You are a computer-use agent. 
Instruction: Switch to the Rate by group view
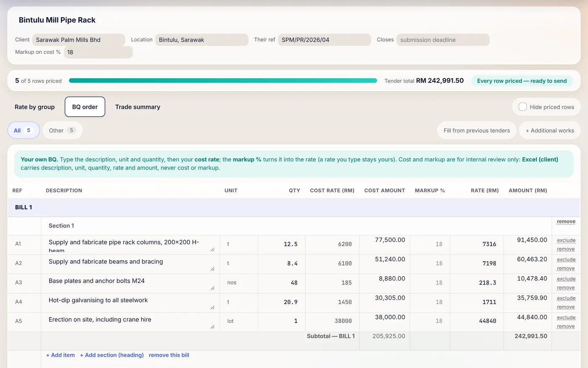tap(35, 107)
